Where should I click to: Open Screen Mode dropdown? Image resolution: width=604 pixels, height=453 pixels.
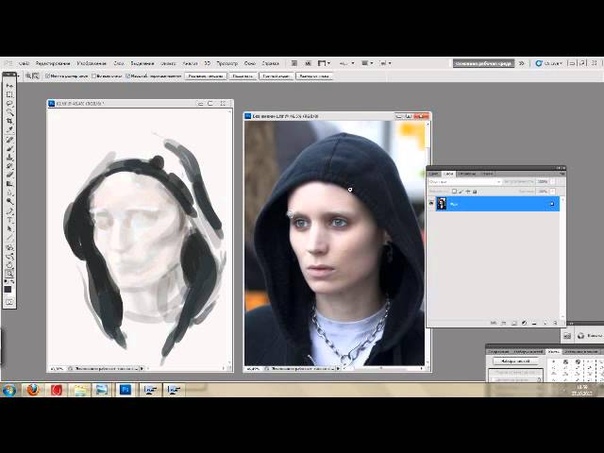tap(386, 63)
